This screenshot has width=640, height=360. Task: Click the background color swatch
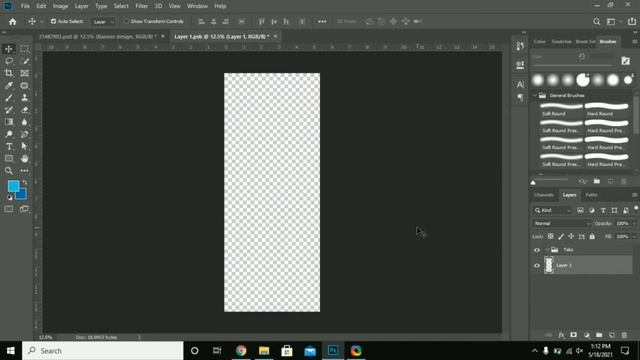[22, 195]
